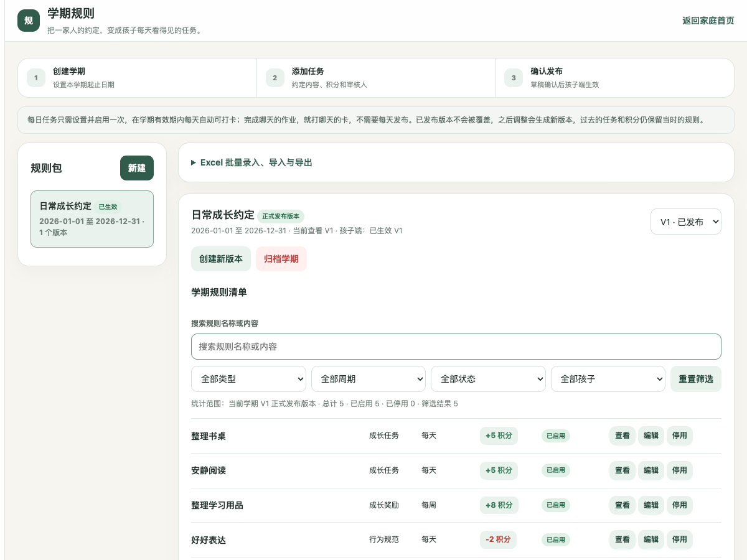Edit the 安静阅读 rule
This screenshot has height=560, width=747.
651,470
